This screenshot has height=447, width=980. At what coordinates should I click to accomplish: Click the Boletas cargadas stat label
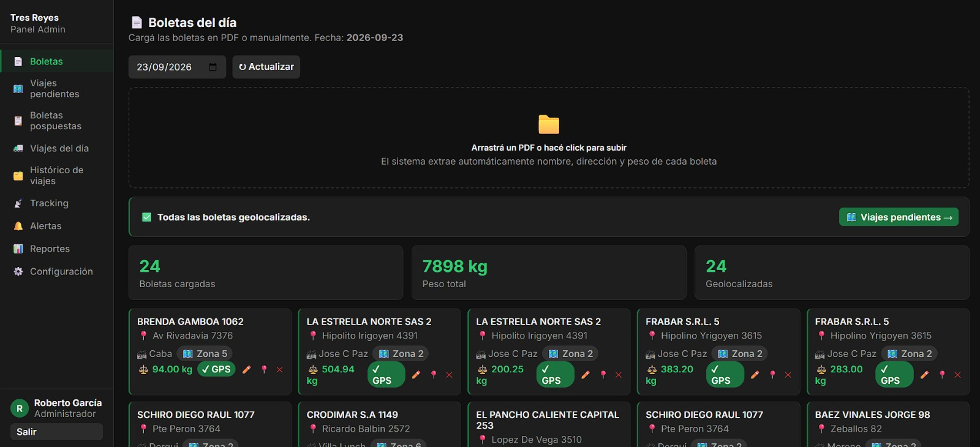point(177,284)
